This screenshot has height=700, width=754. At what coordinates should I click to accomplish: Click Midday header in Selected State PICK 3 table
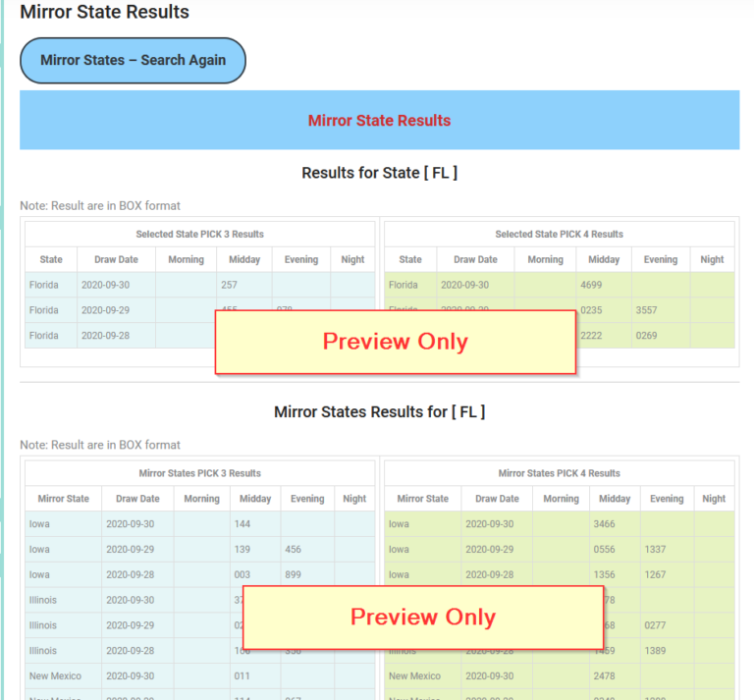tap(244, 259)
